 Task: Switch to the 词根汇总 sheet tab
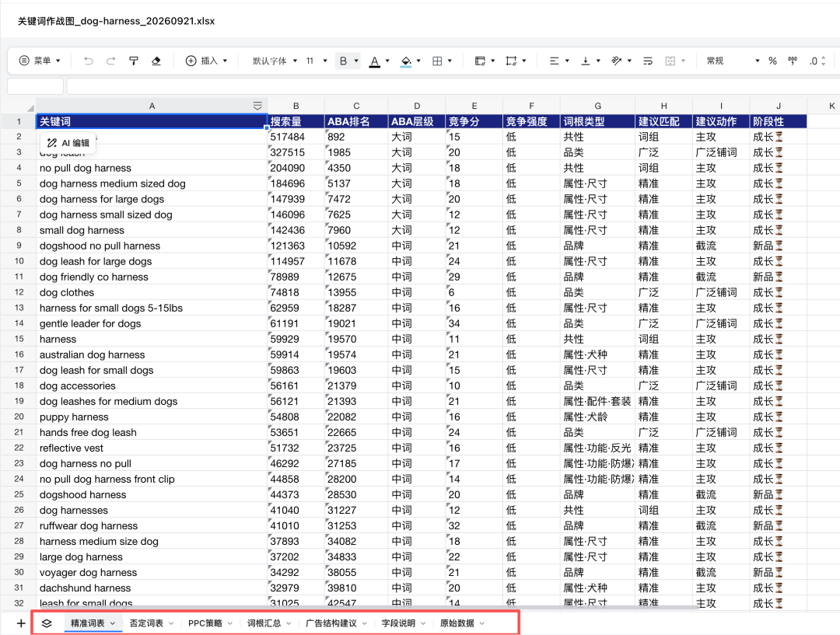tap(264, 623)
